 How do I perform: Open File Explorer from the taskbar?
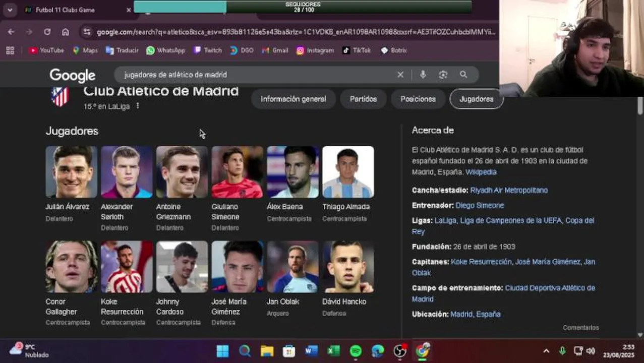click(267, 351)
